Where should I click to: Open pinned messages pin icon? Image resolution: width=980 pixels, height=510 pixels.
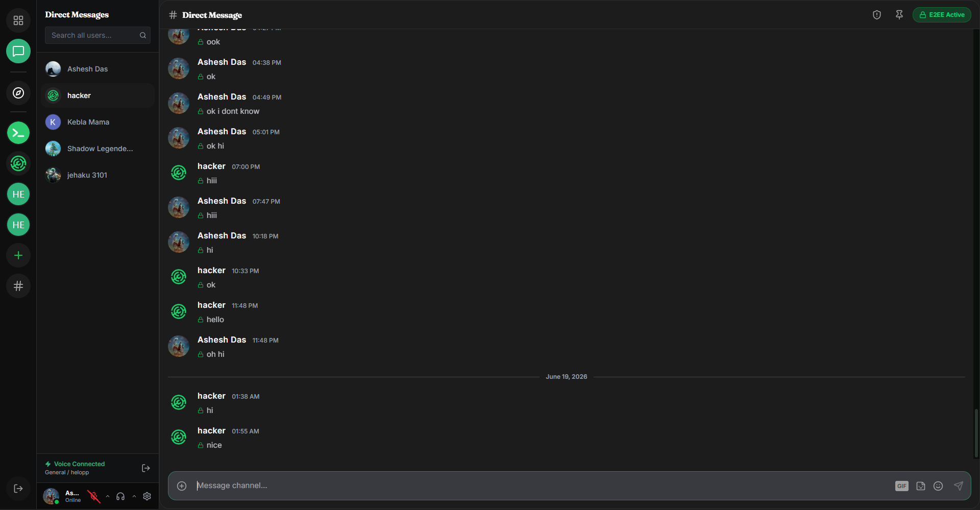pyautogui.click(x=899, y=15)
